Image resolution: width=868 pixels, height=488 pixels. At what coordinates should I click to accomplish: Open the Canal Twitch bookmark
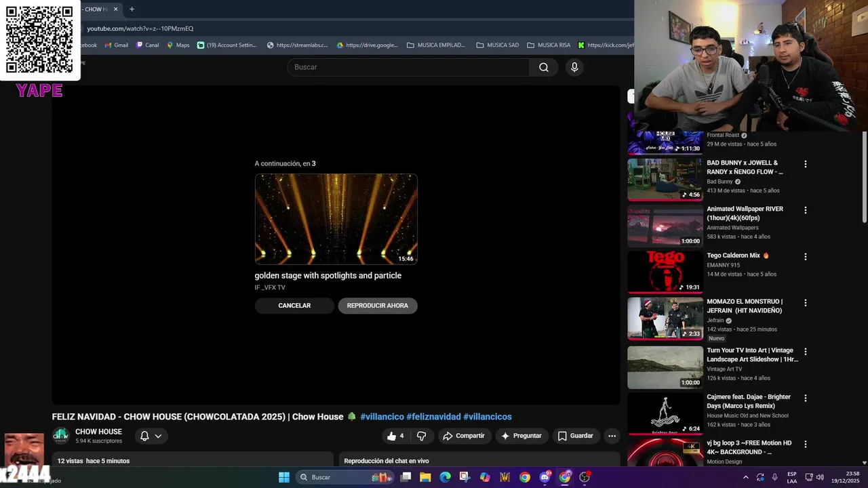tap(147, 45)
